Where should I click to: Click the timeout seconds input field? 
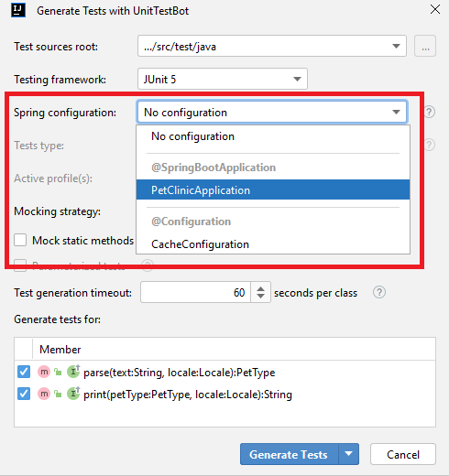(x=195, y=292)
